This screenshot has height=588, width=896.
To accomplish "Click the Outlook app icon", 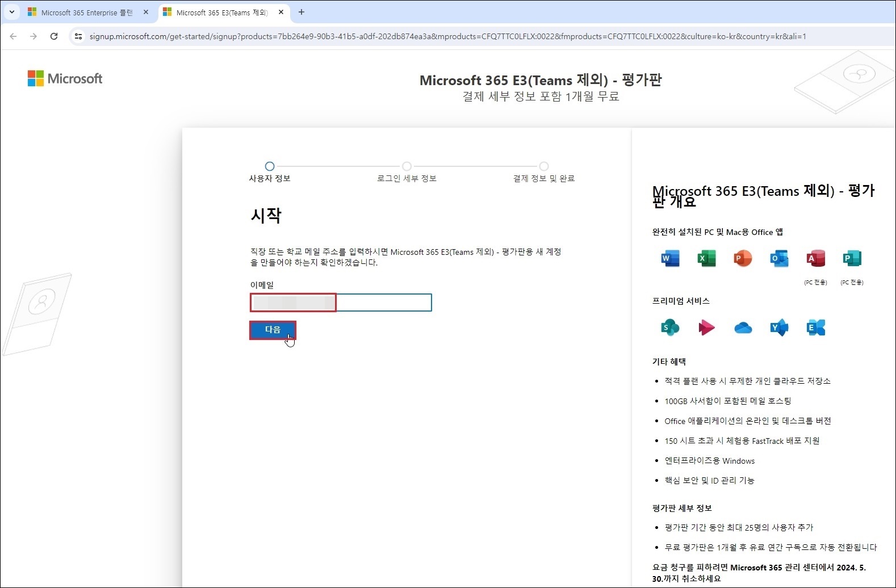I will pos(779,258).
